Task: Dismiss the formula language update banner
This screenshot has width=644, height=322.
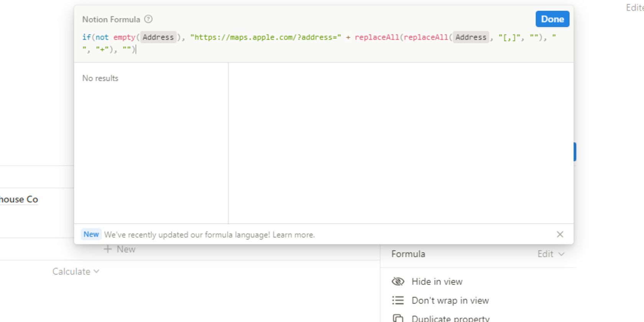Action: click(x=560, y=234)
